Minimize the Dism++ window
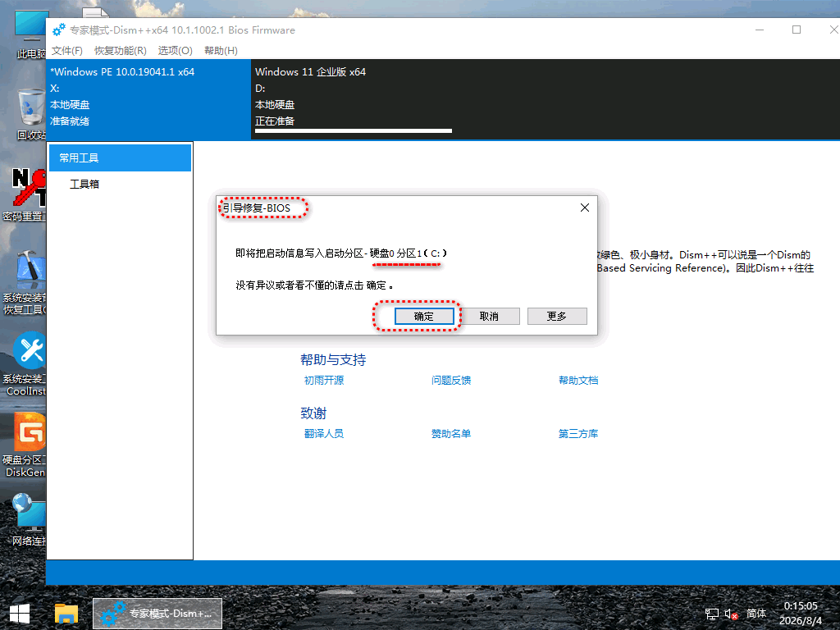The width and height of the screenshot is (840, 630). tap(759, 30)
